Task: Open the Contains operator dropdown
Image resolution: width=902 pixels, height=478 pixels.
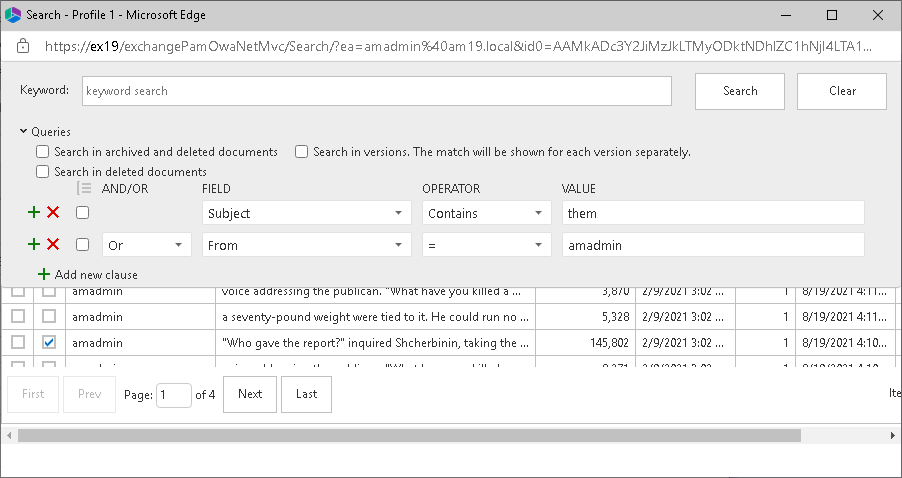Action: pyautogui.click(x=486, y=213)
